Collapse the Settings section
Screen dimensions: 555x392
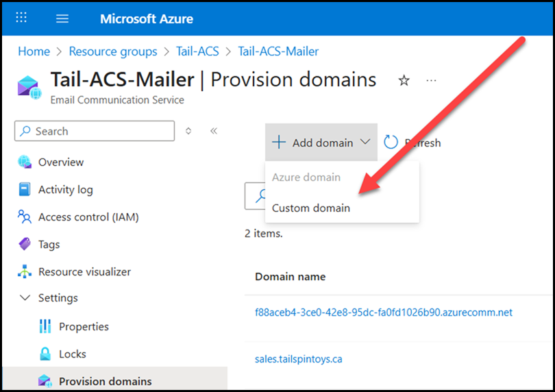[25, 298]
